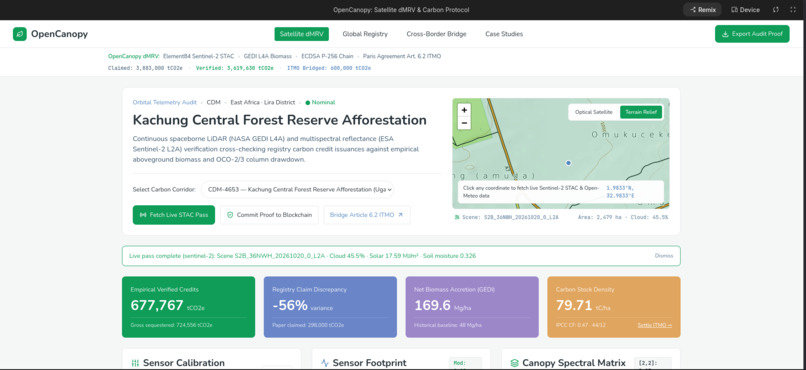Click the layers icon beside Canopy Spectral Matrix
This screenshot has height=370, width=806.
point(515,363)
